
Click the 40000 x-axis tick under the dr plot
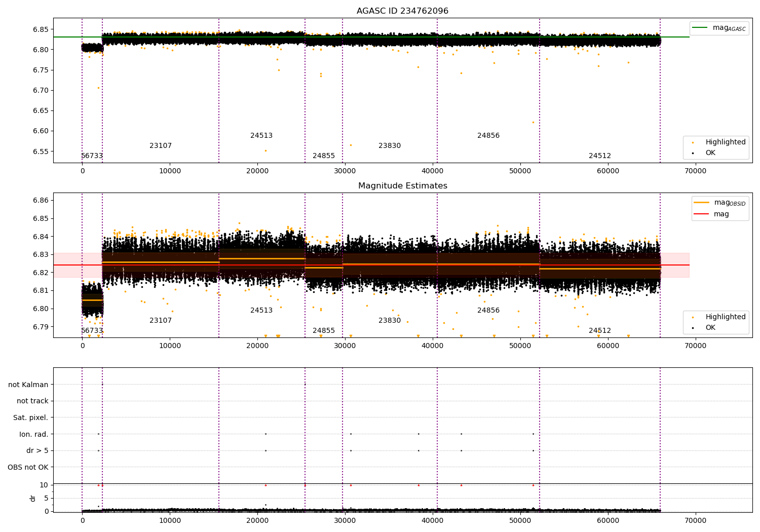(x=433, y=520)
